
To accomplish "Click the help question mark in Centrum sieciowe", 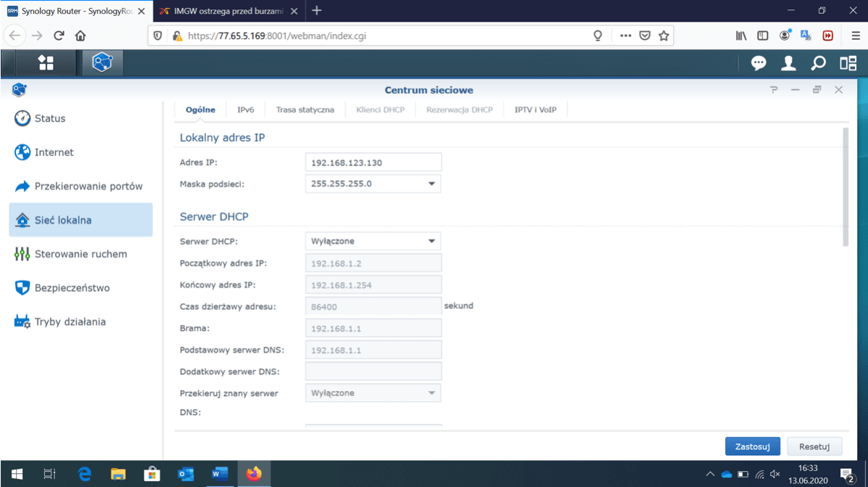I will (x=774, y=90).
